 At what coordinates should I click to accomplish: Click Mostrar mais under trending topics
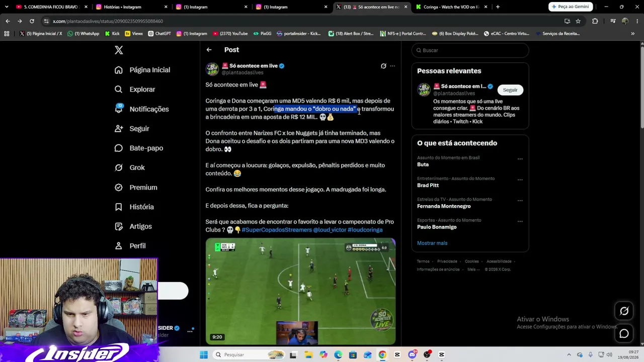[432, 243]
